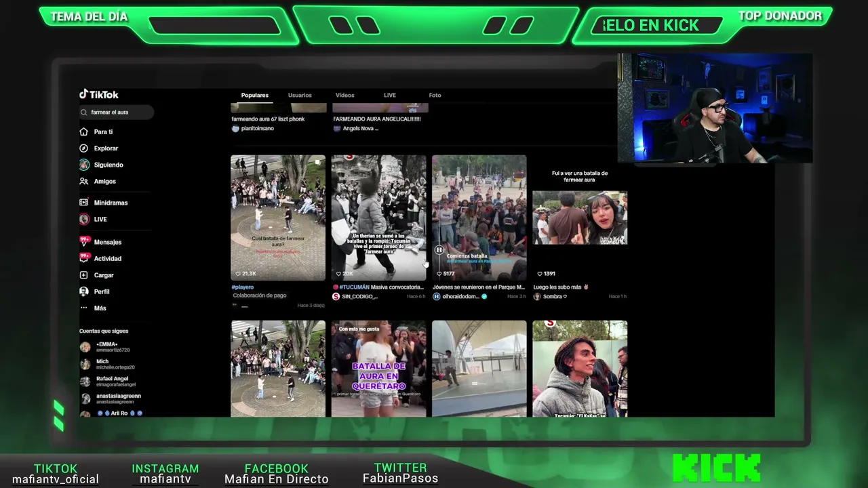This screenshot has width=868, height=488.
Task: Click 'Jóvenes se reunieron en el Parque' caption
Action: click(479, 287)
